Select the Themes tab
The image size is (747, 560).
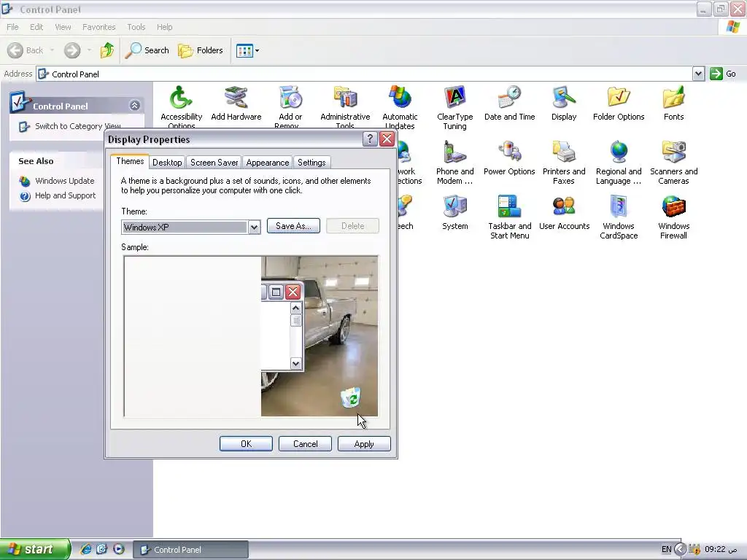coord(130,161)
